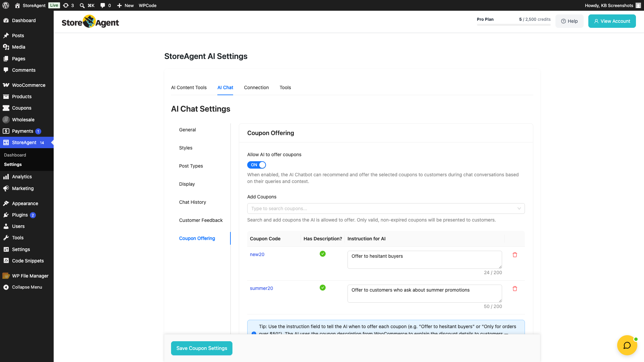Image resolution: width=644 pixels, height=362 pixels.
Task: Click the updates icon showing 3
Action: [66, 5]
